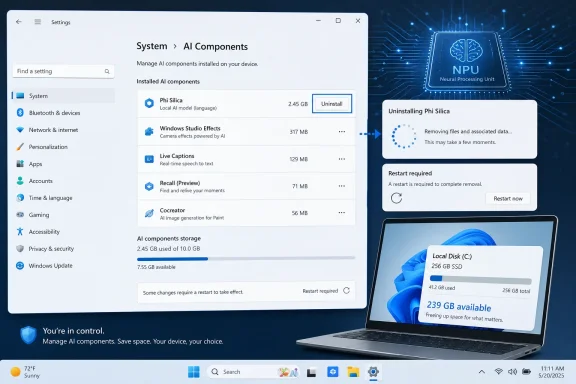This screenshot has height=384, width=576.
Task: Open the weather widget showing 72°F
Action: point(25,372)
